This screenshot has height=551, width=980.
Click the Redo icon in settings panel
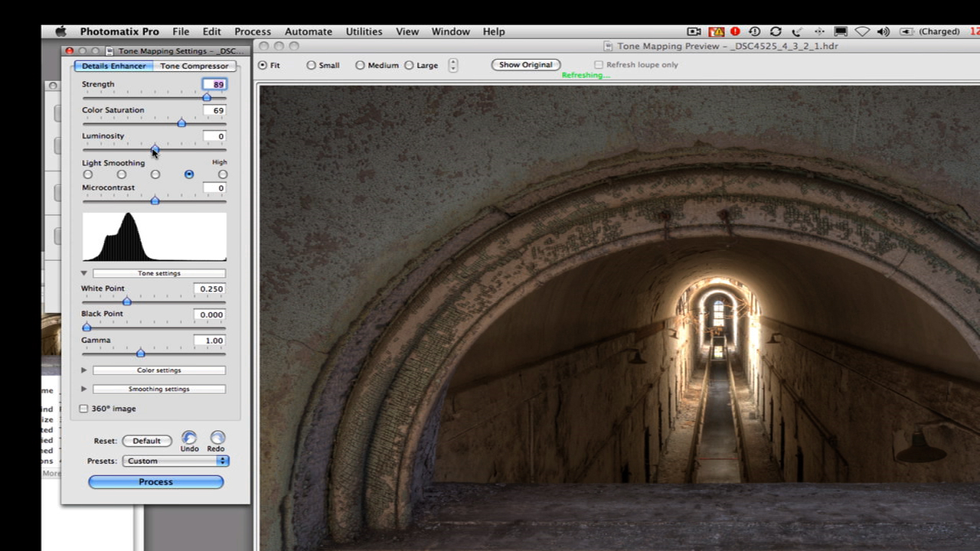point(217,438)
